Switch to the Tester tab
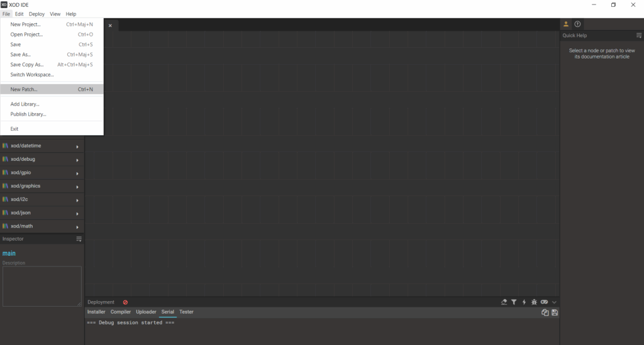644x345 pixels. coord(186,312)
